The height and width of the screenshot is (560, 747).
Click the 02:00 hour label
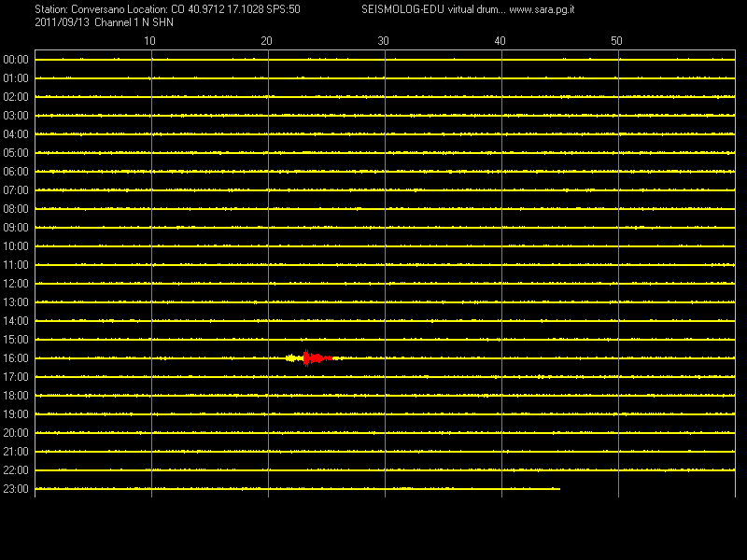coord(16,97)
